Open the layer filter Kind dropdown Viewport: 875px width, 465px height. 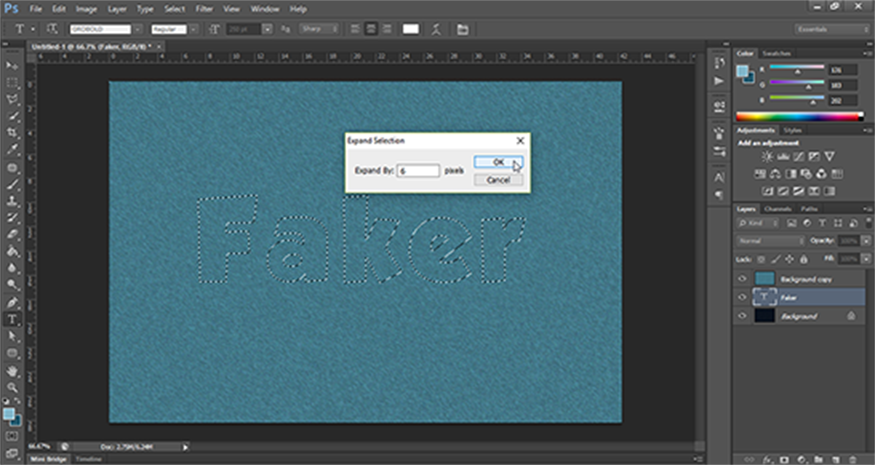click(758, 223)
